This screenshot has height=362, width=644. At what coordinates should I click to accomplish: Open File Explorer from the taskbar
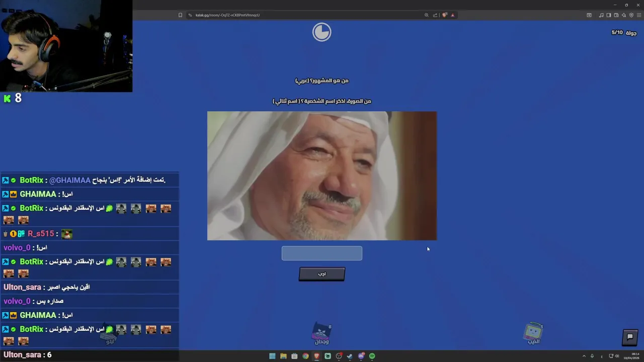click(283, 356)
